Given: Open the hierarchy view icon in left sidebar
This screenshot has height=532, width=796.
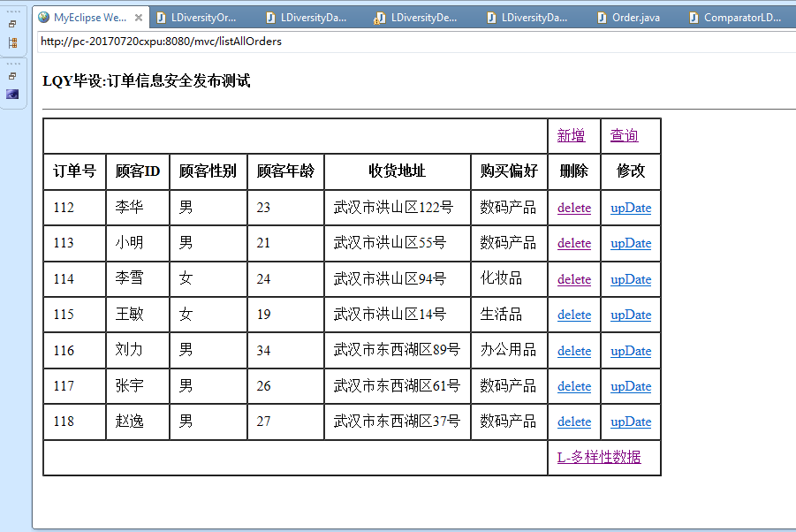Looking at the screenshot, I should click(x=12, y=42).
